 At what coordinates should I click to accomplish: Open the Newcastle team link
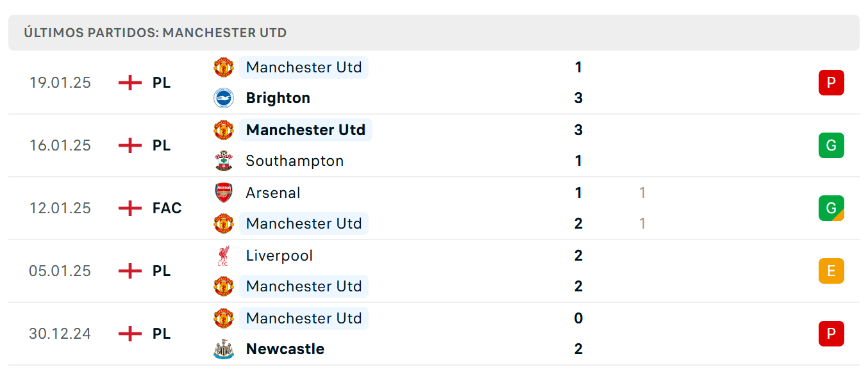click(x=285, y=349)
